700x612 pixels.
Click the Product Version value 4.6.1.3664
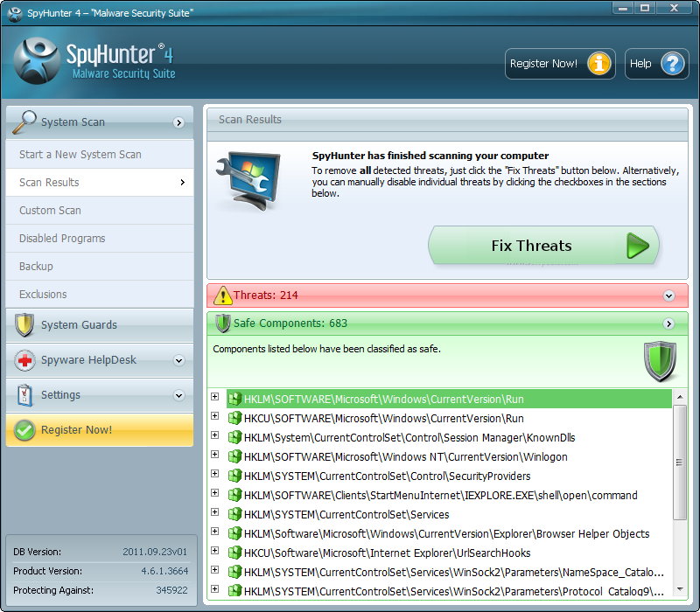tap(164, 571)
